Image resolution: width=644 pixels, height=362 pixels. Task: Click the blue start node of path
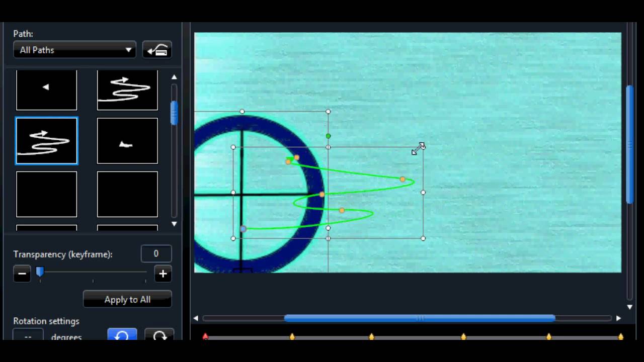(243, 229)
